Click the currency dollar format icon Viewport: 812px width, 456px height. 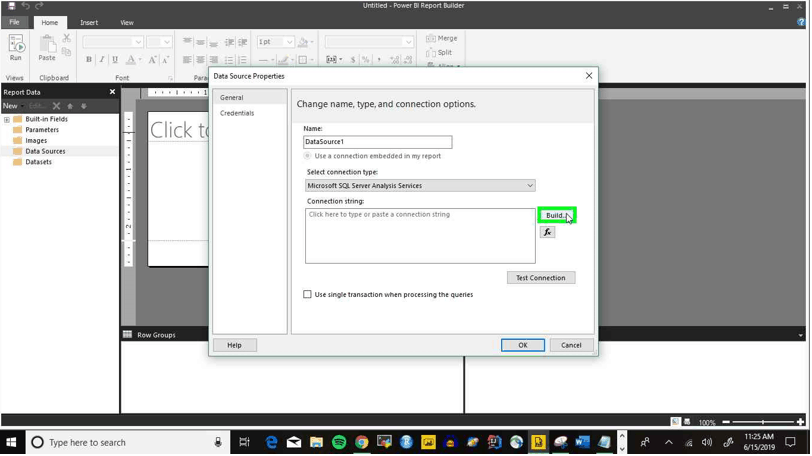pyautogui.click(x=353, y=60)
